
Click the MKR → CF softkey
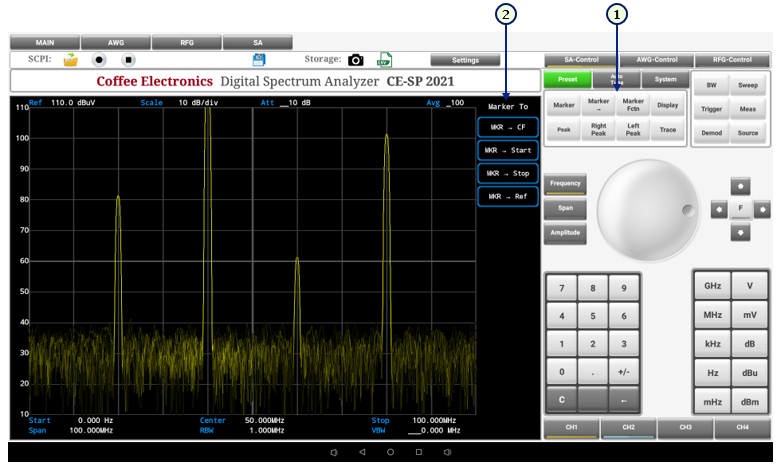coord(508,128)
